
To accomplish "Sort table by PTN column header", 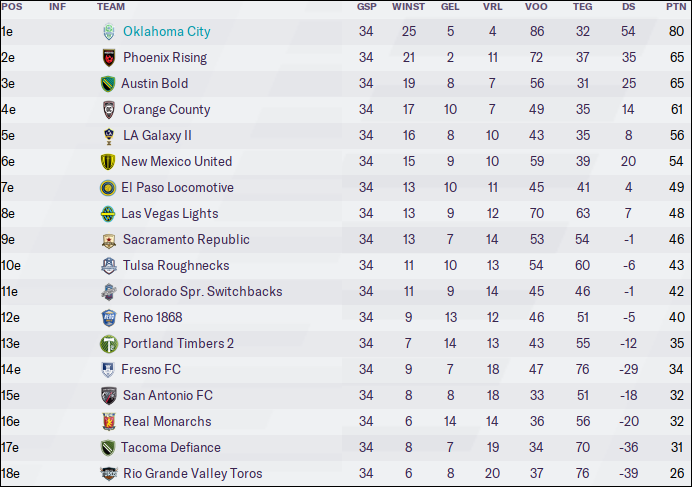I will pos(675,7).
